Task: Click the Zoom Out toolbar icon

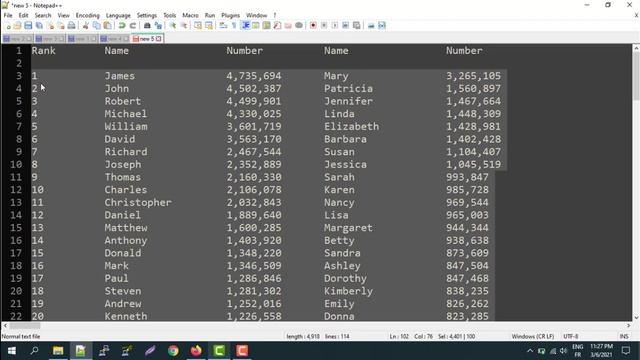Action: (184, 25)
